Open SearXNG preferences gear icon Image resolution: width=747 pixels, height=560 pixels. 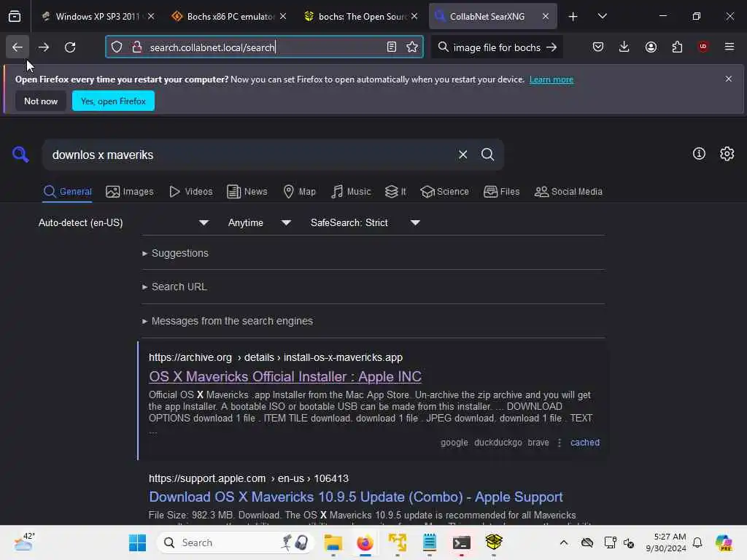click(727, 153)
